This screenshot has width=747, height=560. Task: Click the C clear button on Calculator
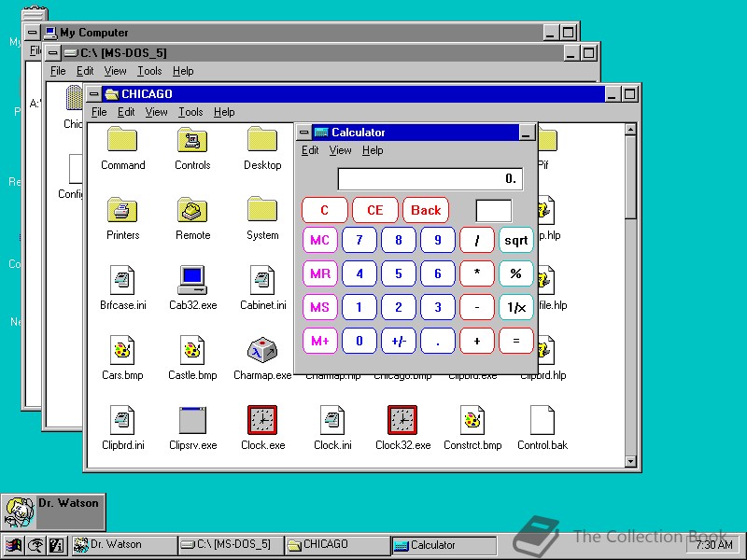coord(324,210)
